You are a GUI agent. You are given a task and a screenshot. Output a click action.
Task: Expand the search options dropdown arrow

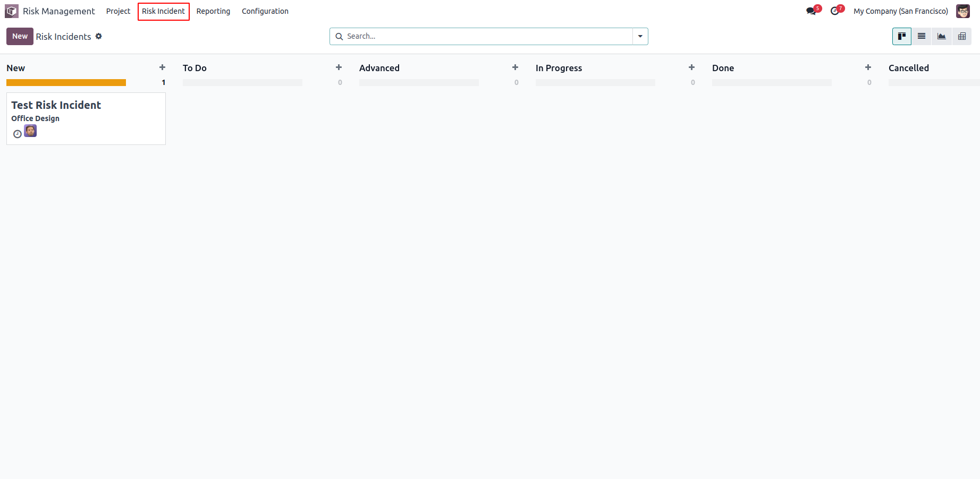tap(640, 36)
